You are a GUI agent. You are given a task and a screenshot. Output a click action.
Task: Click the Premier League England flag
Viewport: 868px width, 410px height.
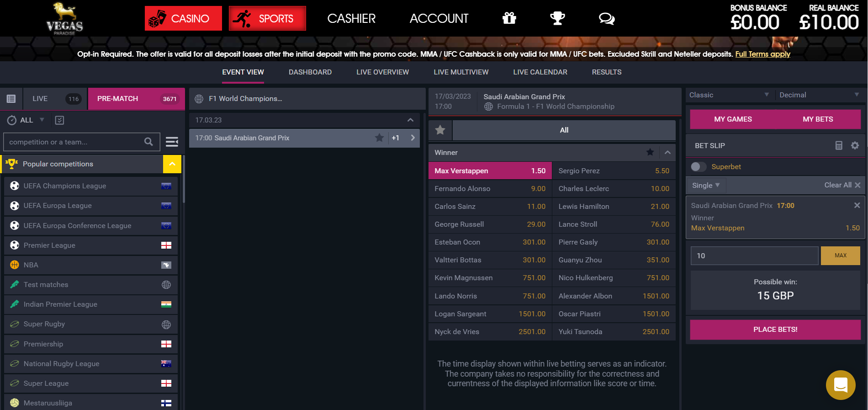click(x=166, y=245)
